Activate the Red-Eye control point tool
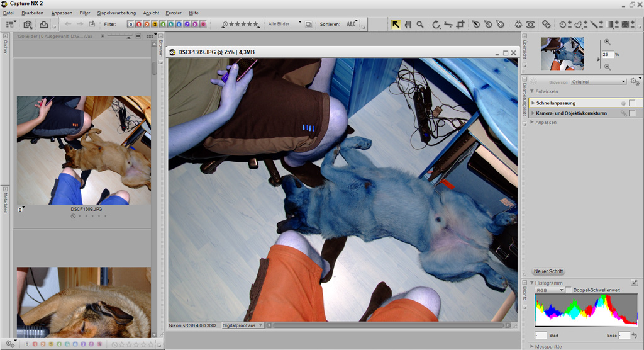Image resolution: width=644 pixels, height=350 pixels. click(x=531, y=25)
